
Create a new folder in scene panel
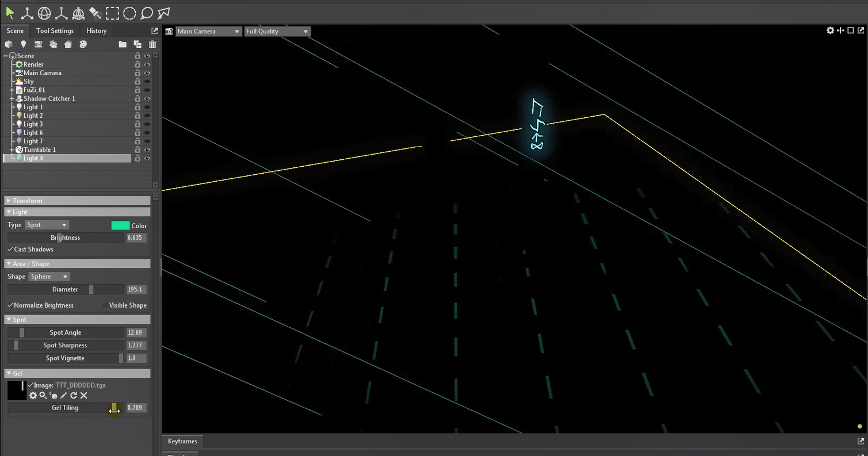[x=123, y=44]
